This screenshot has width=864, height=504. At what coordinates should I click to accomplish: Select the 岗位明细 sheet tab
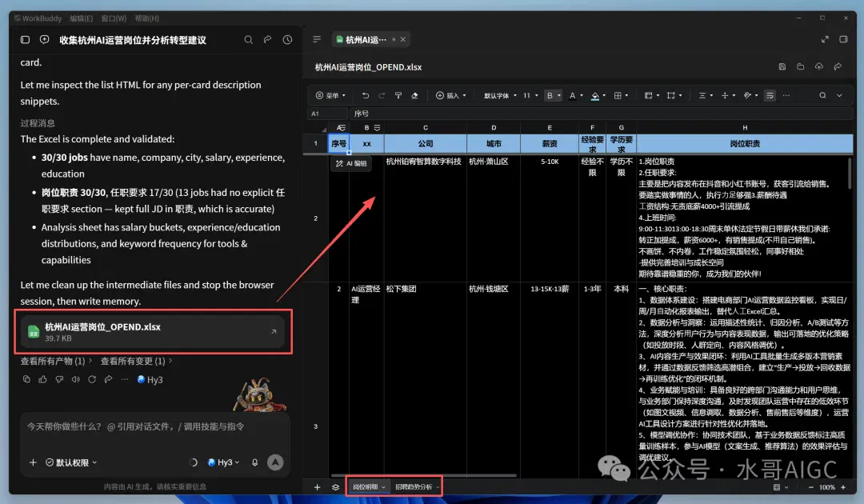click(x=369, y=487)
